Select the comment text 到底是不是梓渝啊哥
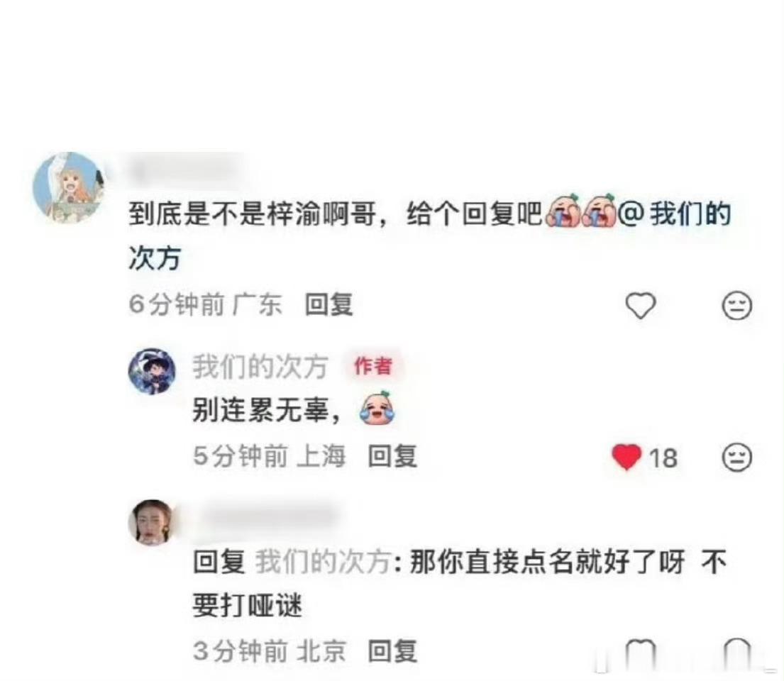The width and height of the screenshot is (784, 681). tap(253, 214)
